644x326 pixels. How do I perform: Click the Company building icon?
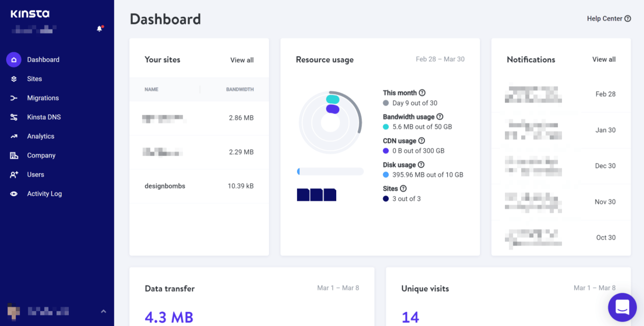tap(14, 156)
